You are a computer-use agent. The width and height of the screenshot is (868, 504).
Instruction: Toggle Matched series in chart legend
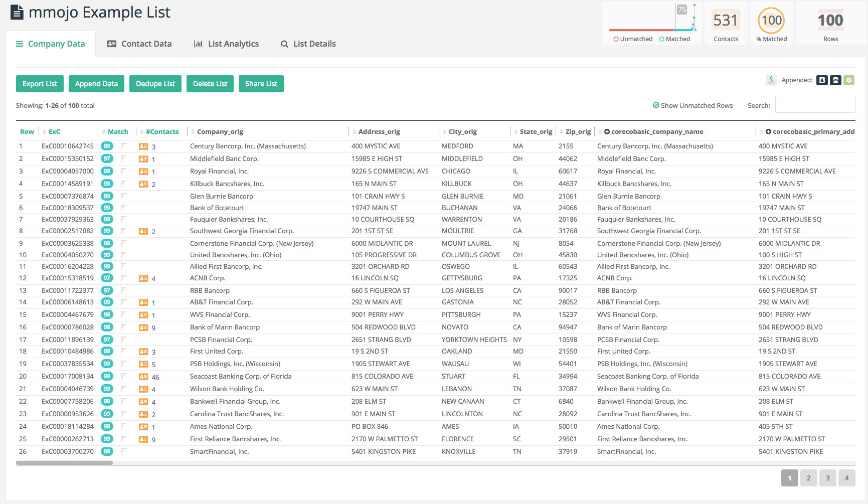(674, 39)
